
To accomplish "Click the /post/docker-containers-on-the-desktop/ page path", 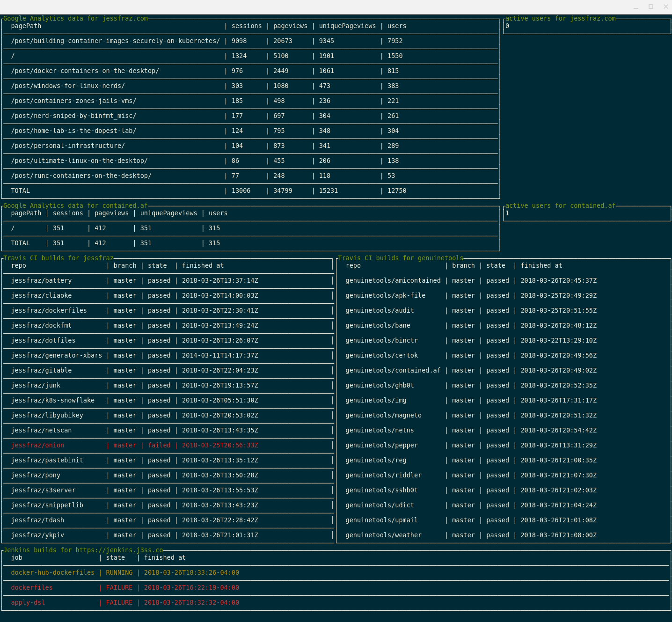I will (x=85, y=71).
